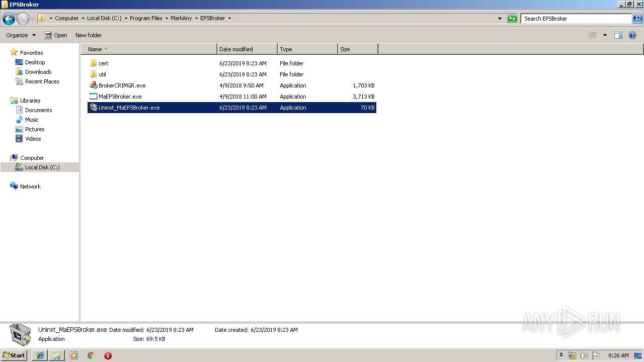Viewport: 644px width, 362px height.
Task: Open Help via the question mark icon
Action: (x=632, y=35)
